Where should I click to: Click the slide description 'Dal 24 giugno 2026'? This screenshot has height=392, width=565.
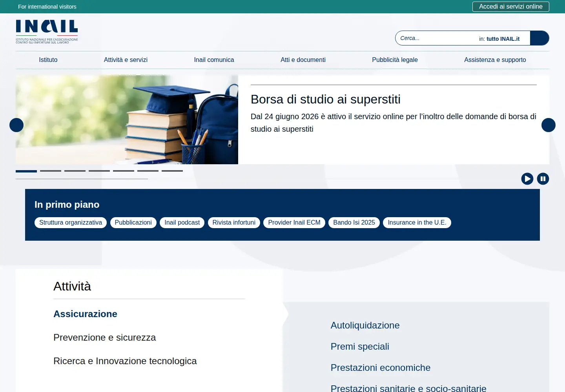394,123
